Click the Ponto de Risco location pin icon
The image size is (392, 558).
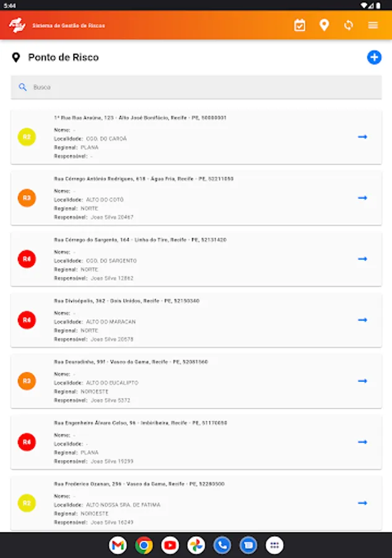[17, 57]
